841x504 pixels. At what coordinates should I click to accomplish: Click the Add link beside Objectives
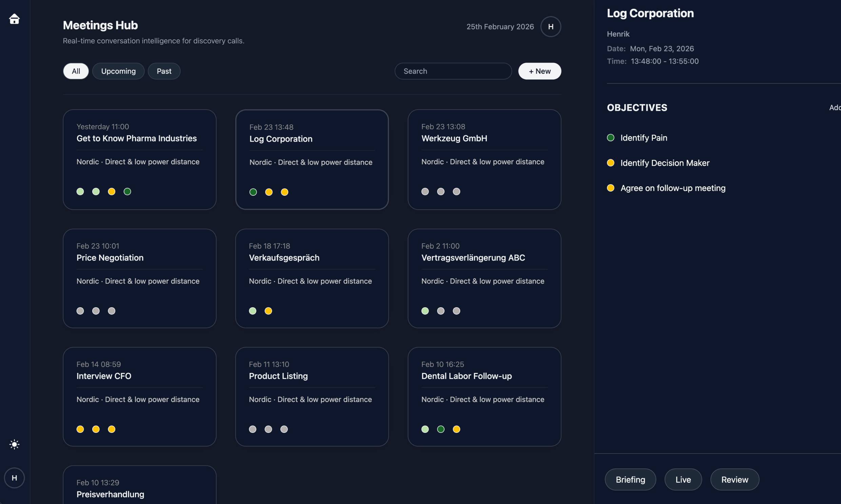pyautogui.click(x=835, y=108)
